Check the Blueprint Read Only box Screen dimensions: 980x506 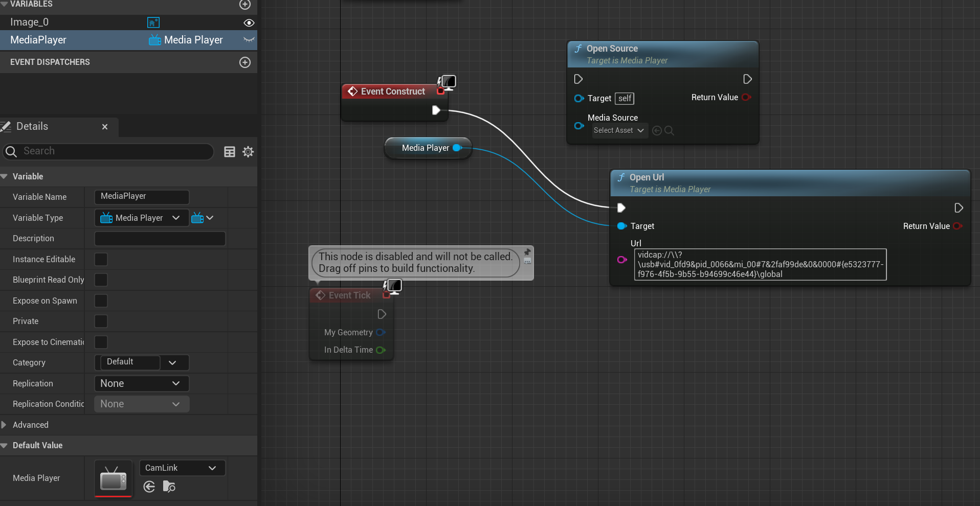point(101,280)
